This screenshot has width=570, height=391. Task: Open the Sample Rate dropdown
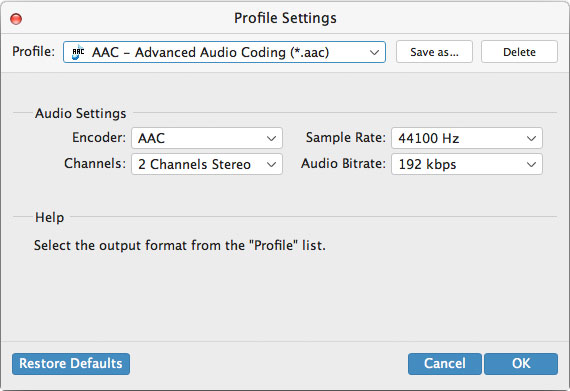tap(467, 138)
